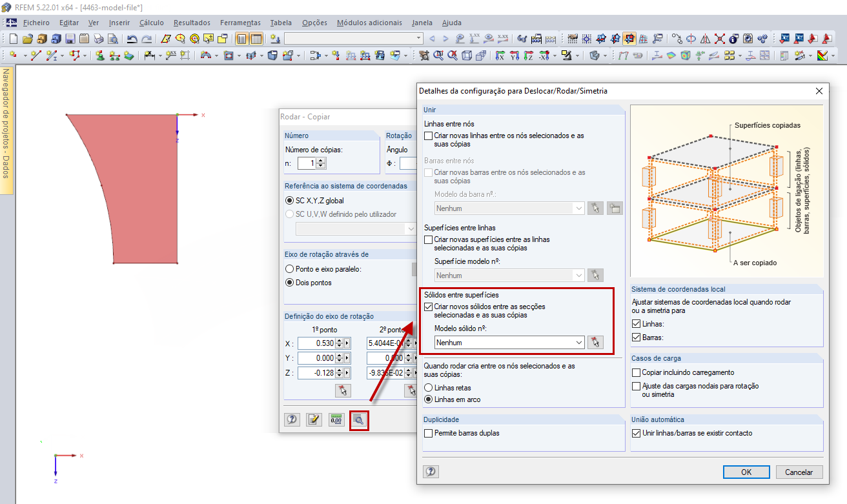
Task: Open the Módulos adicionais menu
Action: pyautogui.click(x=369, y=23)
